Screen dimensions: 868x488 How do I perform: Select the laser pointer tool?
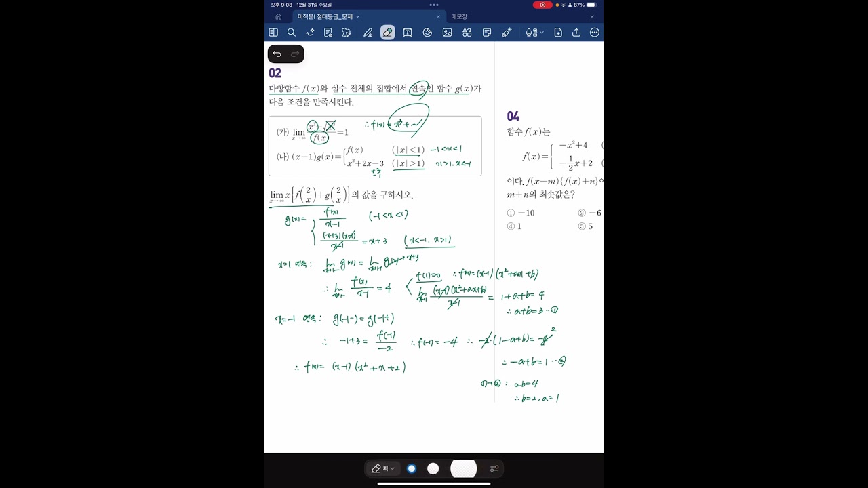pos(507,32)
